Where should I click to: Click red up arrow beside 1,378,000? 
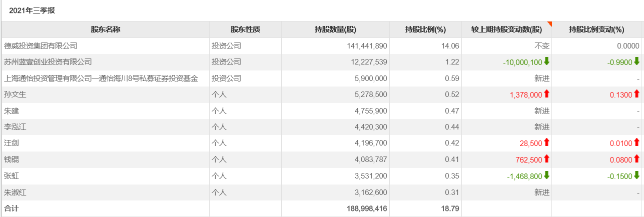[x=546, y=94]
